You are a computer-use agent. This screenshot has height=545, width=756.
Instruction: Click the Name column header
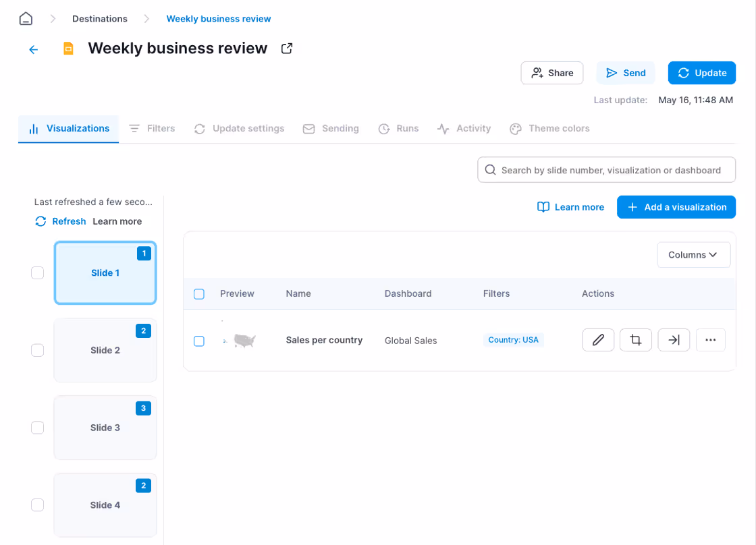[x=298, y=293]
